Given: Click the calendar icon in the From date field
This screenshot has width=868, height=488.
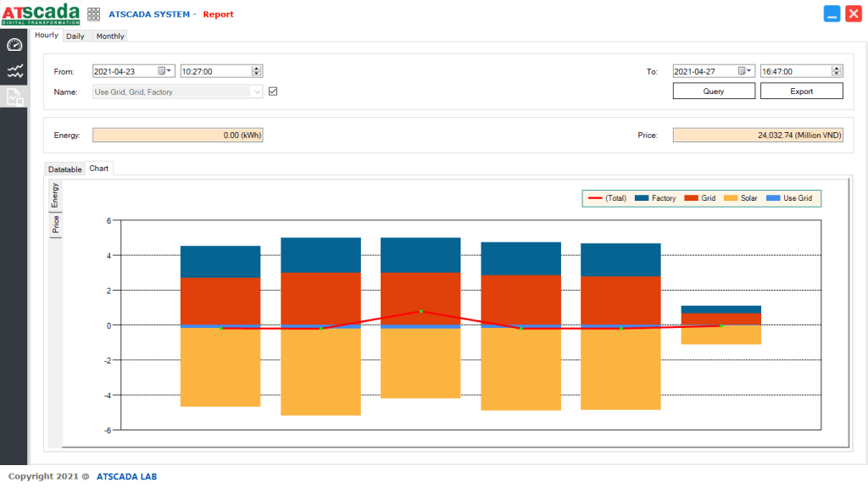Looking at the screenshot, I should [x=161, y=70].
